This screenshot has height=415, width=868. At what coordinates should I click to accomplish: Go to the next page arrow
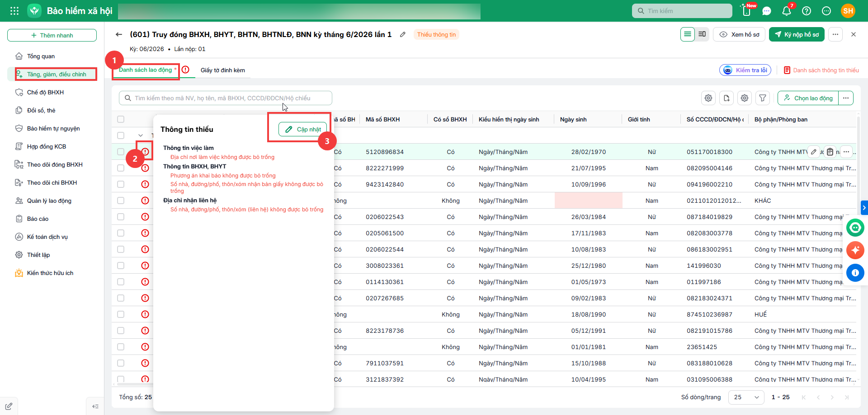coord(832,397)
